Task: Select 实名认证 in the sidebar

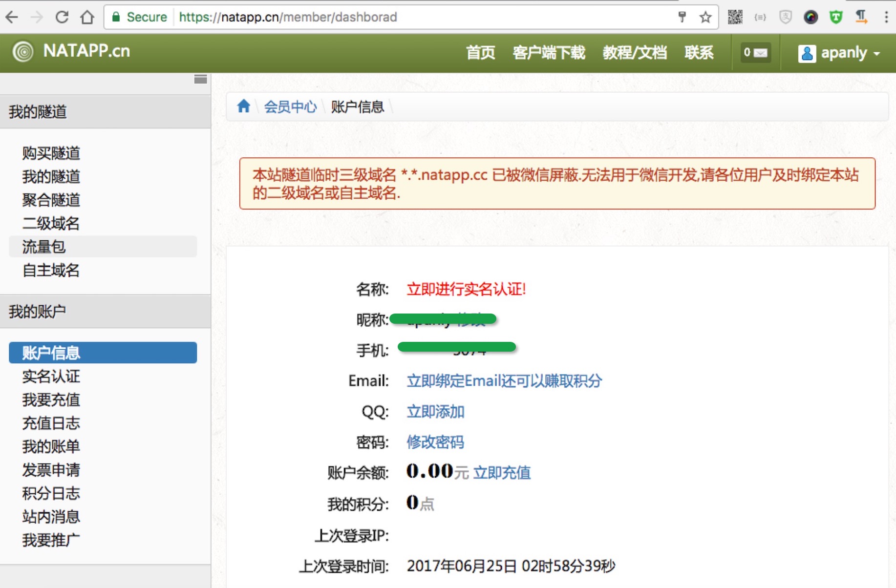Action: (51, 376)
